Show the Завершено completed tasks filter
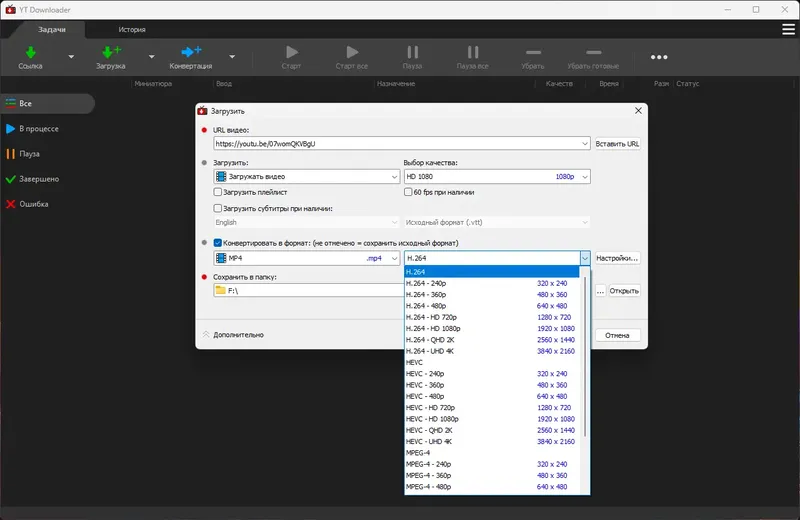 tap(33, 179)
